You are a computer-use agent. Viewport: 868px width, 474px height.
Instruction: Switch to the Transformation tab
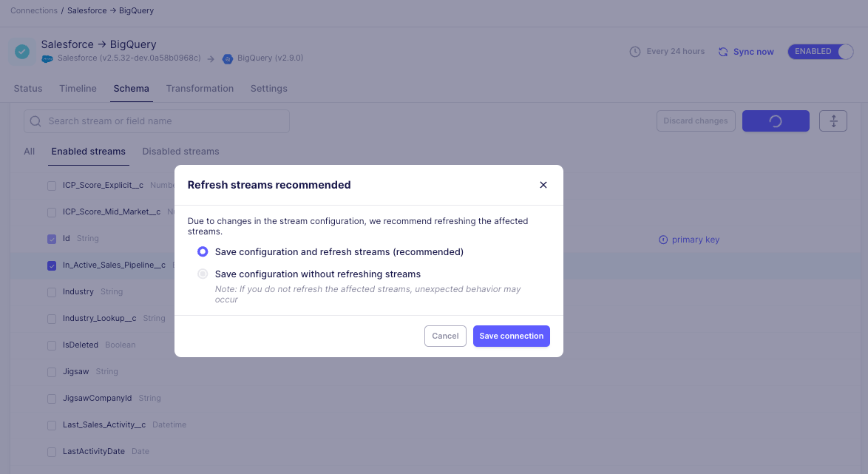click(x=200, y=88)
